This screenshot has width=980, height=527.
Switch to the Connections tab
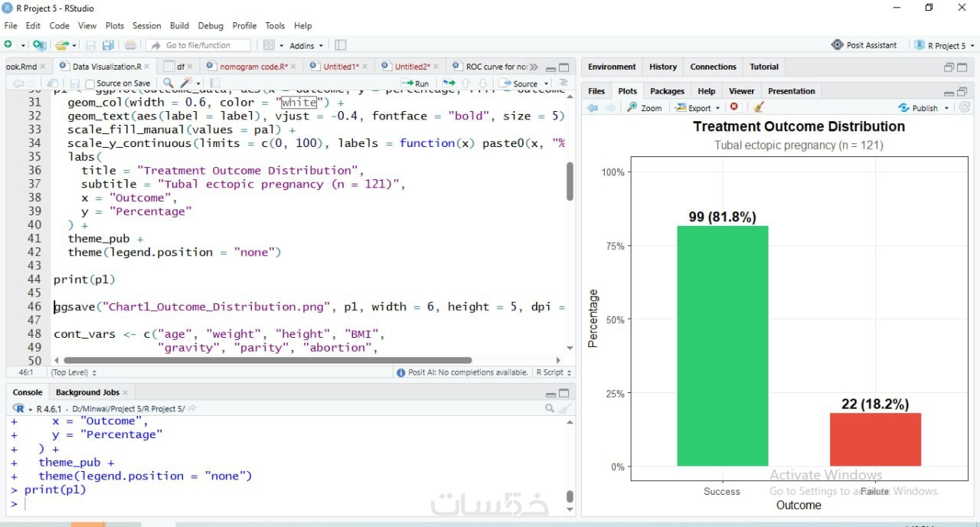point(713,67)
